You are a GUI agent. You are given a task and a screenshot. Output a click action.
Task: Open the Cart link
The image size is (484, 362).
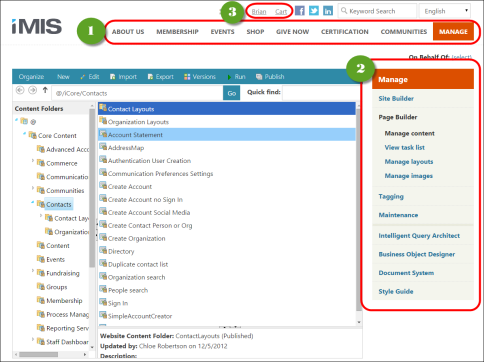(x=281, y=12)
